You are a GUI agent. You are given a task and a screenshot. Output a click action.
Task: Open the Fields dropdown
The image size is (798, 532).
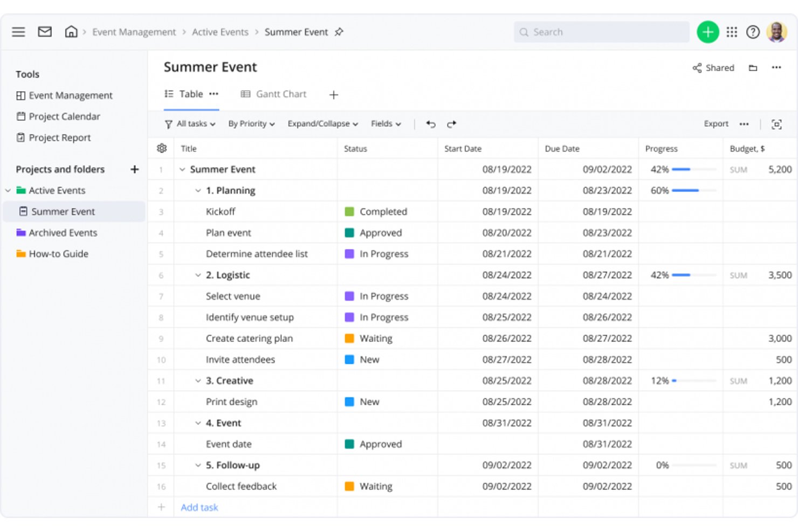pyautogui.click(x=386, y=124)
